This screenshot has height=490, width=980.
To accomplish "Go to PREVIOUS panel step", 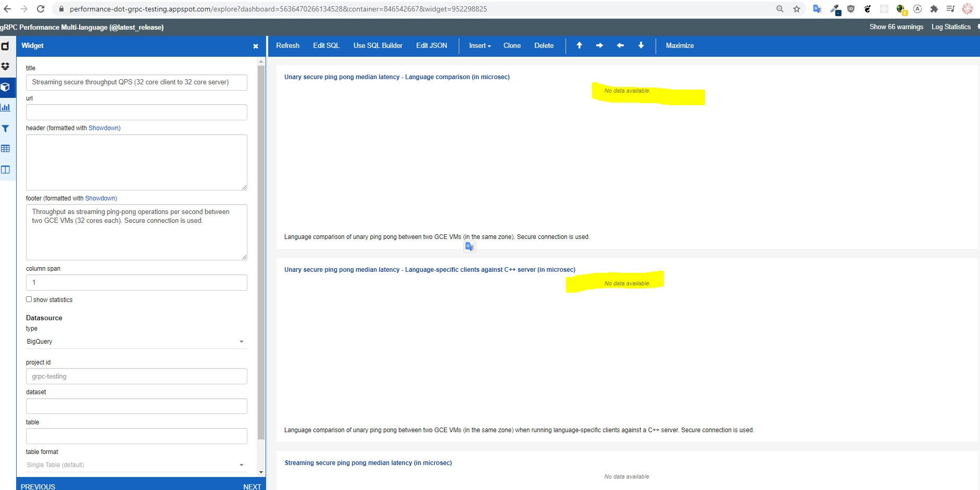I will pyautogui.click(x=38, y=486).
